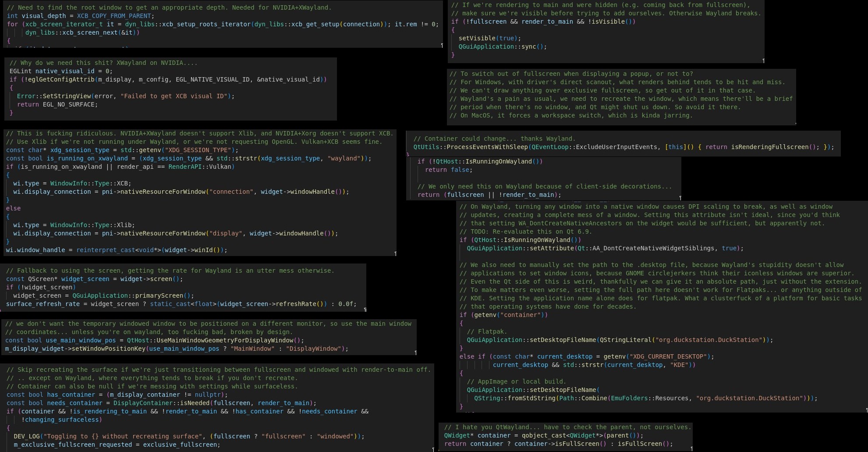Click 'return (fullscreen || !render_to_main);' line
Image resolution: width=868 pixels, height=452 pixels.
coord(489,195)
